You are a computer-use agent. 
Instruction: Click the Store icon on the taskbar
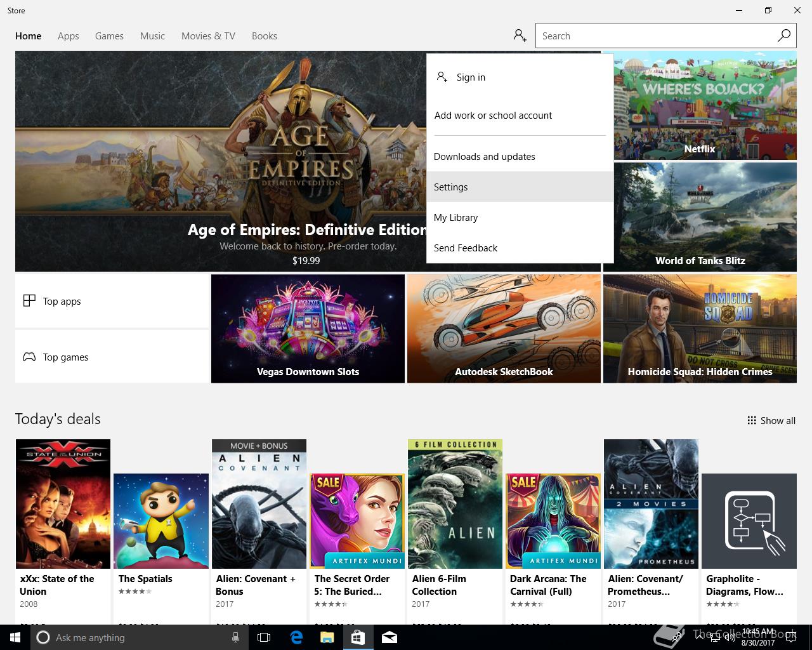(358, 637)
